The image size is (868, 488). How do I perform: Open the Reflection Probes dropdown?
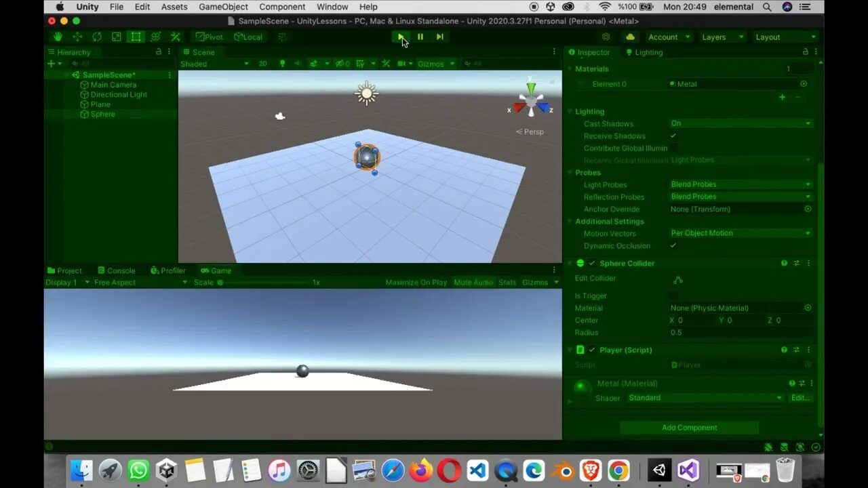pyautogui.click(x=741, y=197)
